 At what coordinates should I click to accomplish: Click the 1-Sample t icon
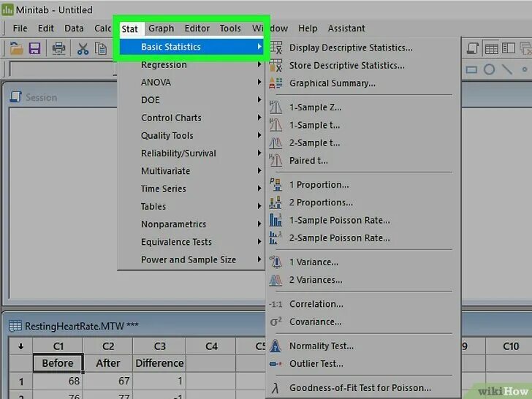tap(275, 125)
